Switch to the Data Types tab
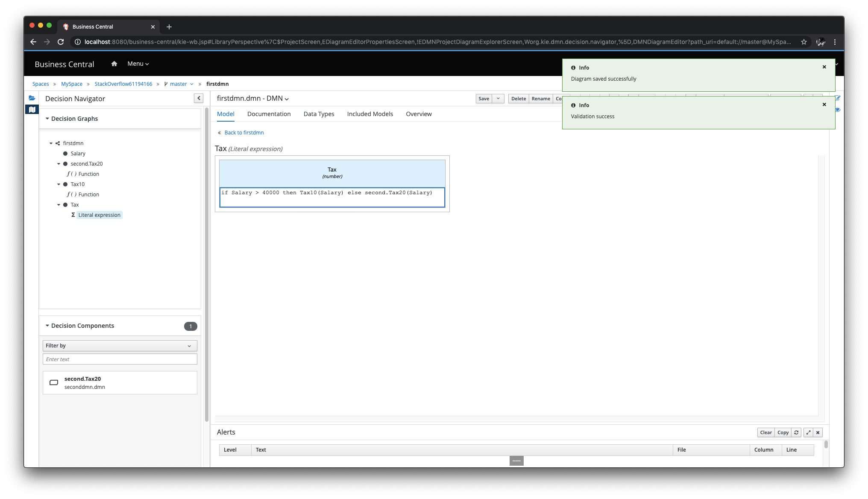 319,114
